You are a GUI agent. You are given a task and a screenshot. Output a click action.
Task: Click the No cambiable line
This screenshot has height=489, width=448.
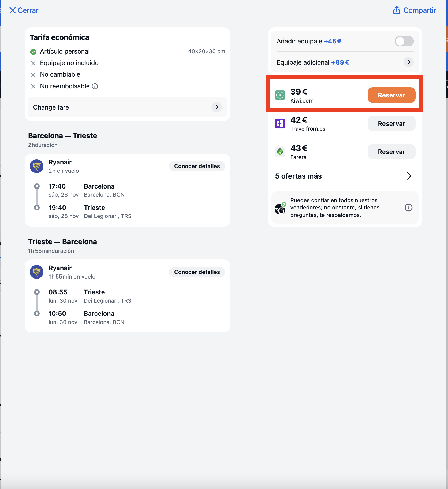point(60,74)
